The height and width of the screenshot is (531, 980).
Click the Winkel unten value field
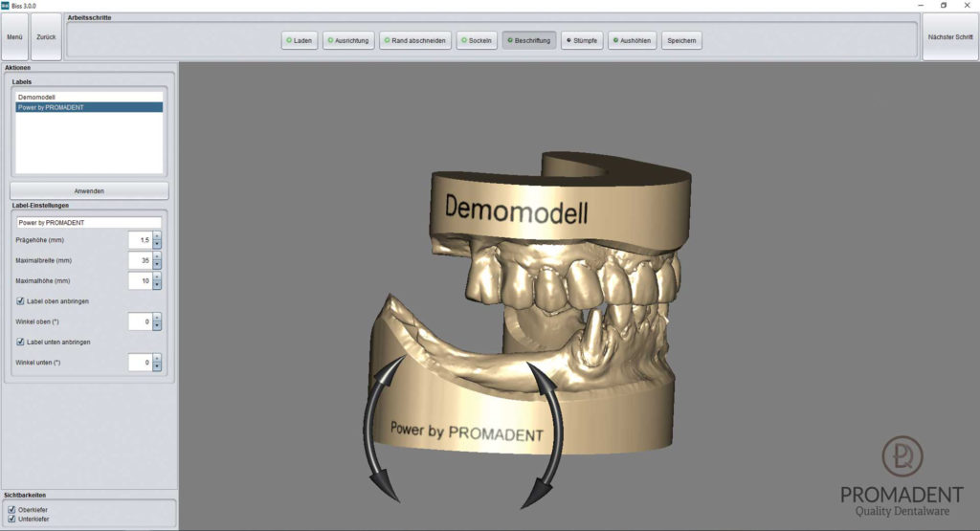[140, 363]
